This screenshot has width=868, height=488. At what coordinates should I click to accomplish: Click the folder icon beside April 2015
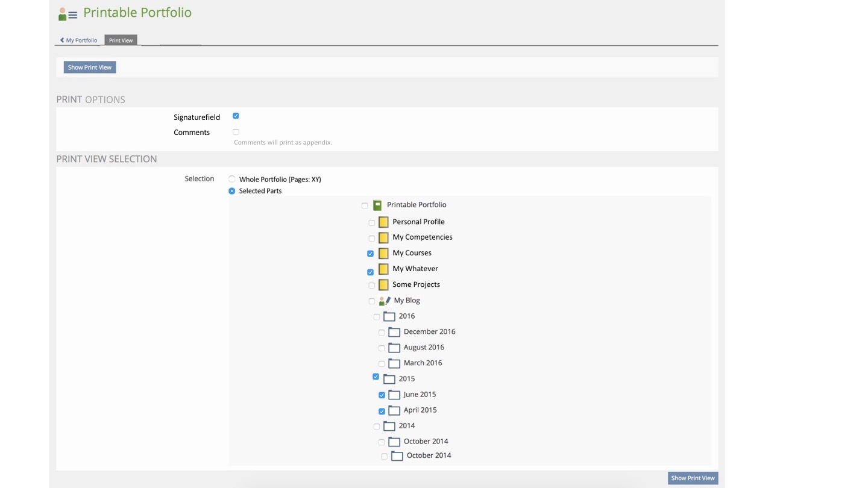[x=394, y=410]
